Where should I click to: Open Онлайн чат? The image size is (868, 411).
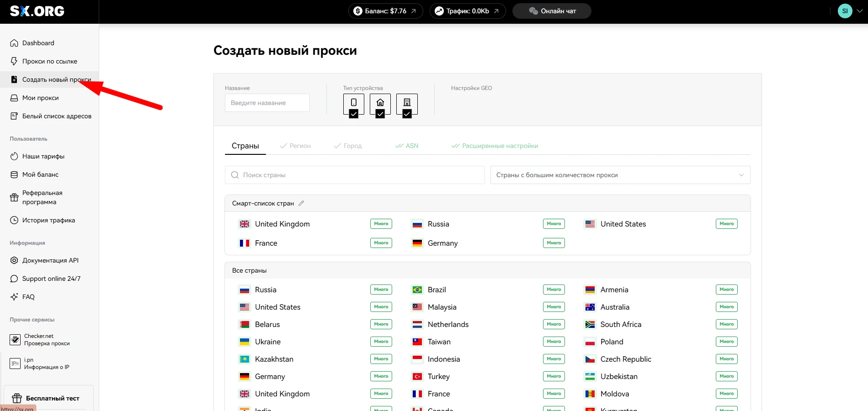coord(552,11)
